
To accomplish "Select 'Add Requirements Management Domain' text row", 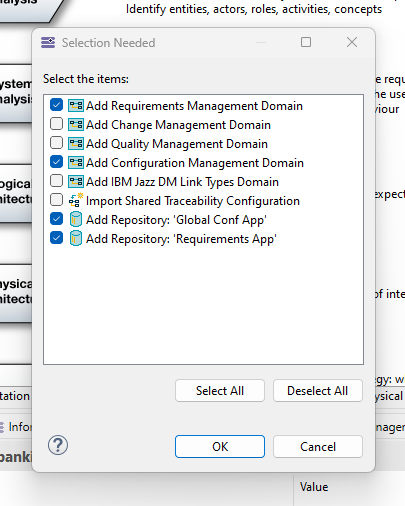I will click(x=194, y=106).
